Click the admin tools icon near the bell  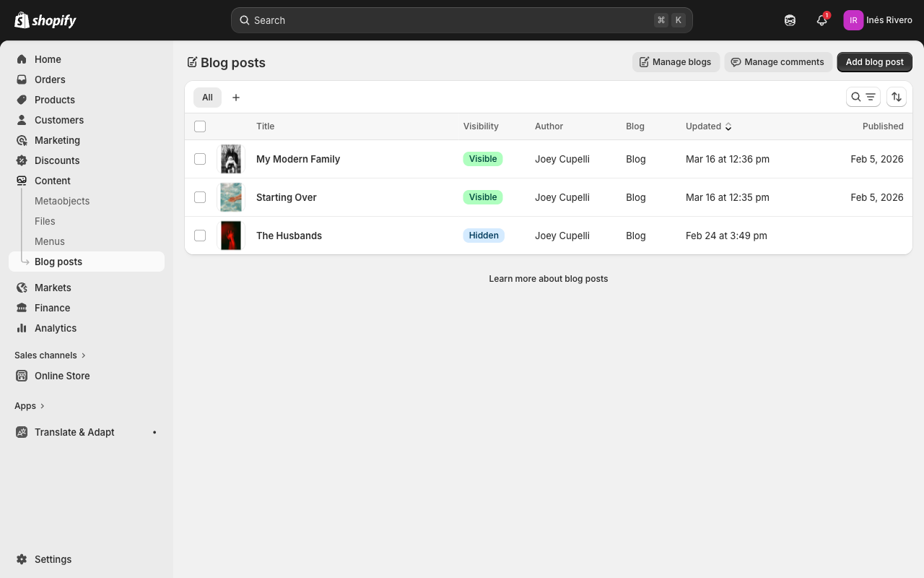[x=790, y=20]
